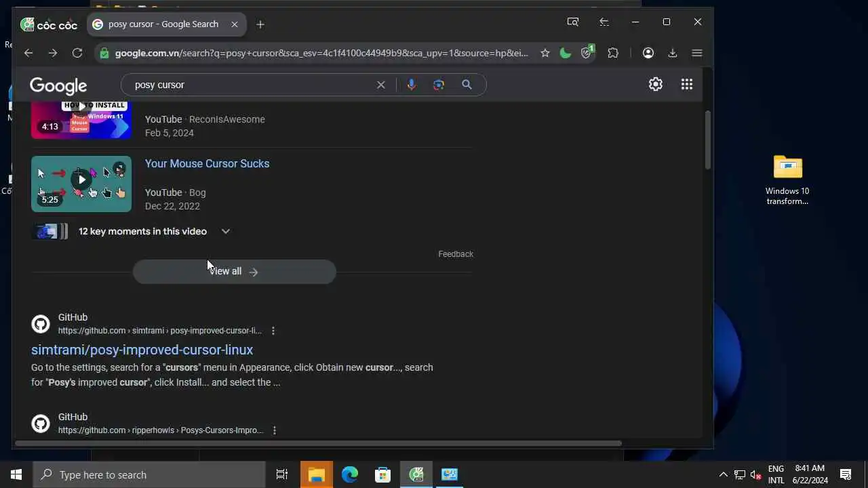The width and height of the screenshot is (868, 488).
Task: Open the Windows Start menu
Action: (16, 474)
